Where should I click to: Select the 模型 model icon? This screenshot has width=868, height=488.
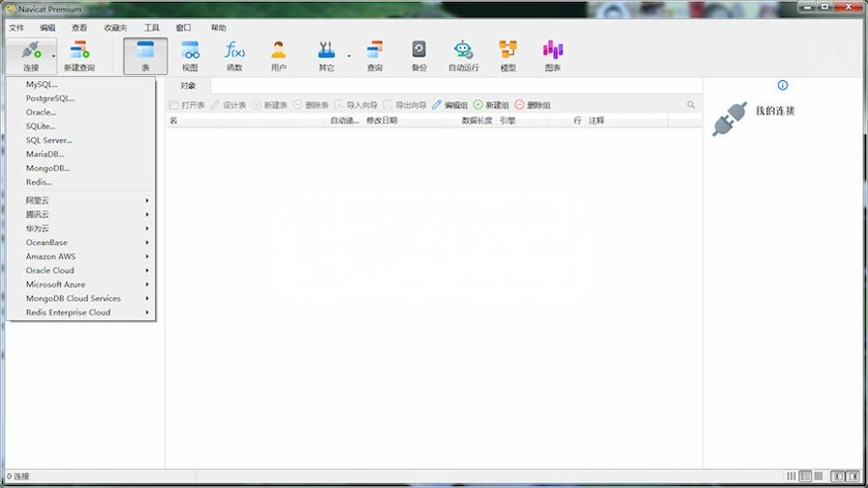click(x=507, y=56)
